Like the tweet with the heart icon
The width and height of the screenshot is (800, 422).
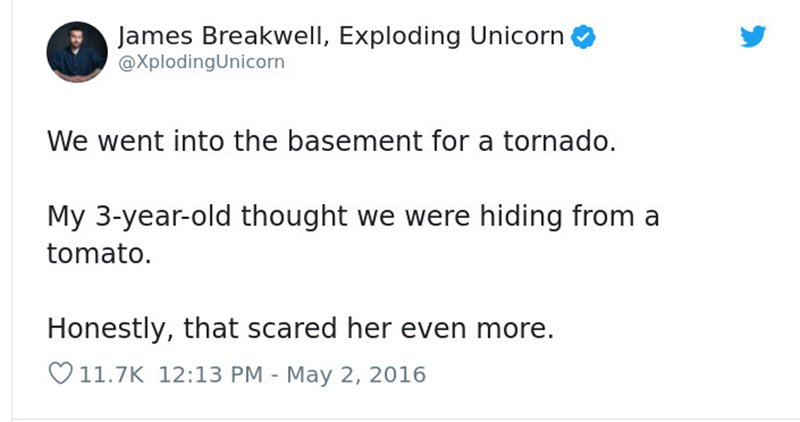(x=60, y=374)
